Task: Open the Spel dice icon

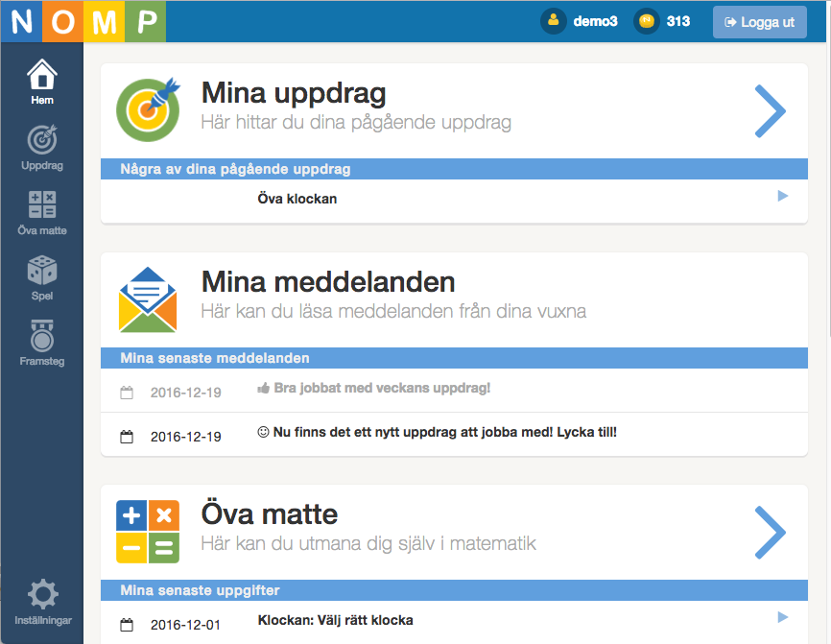Action: click(x=42, y=271)
